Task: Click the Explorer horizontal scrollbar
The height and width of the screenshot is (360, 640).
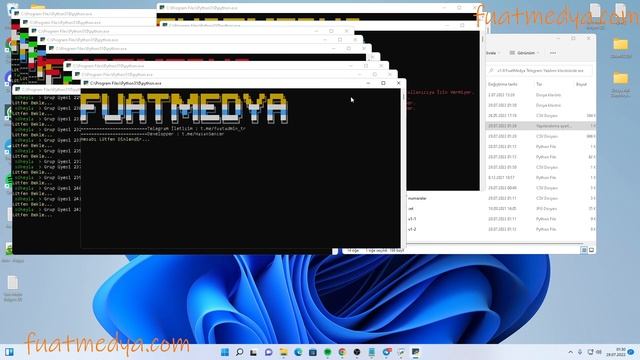Action: [x=494, y=244]
